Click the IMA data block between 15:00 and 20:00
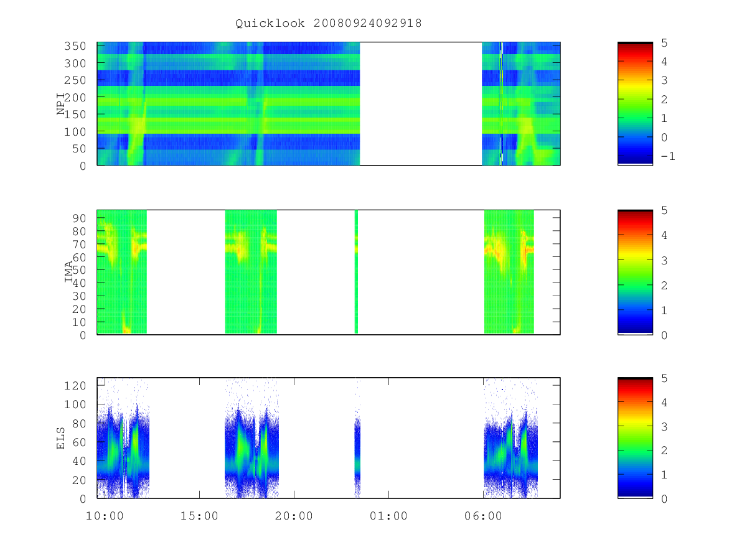 pos(251,272)
